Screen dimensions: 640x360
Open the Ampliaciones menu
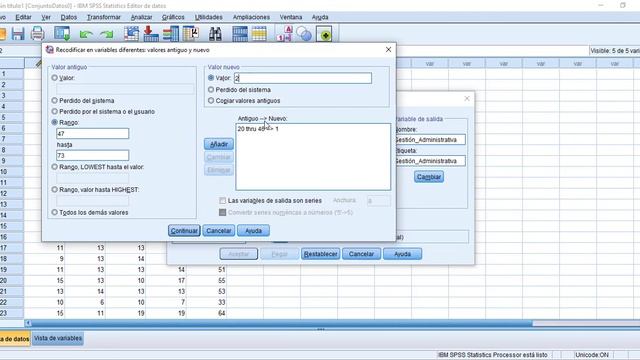tap(251, 17)
